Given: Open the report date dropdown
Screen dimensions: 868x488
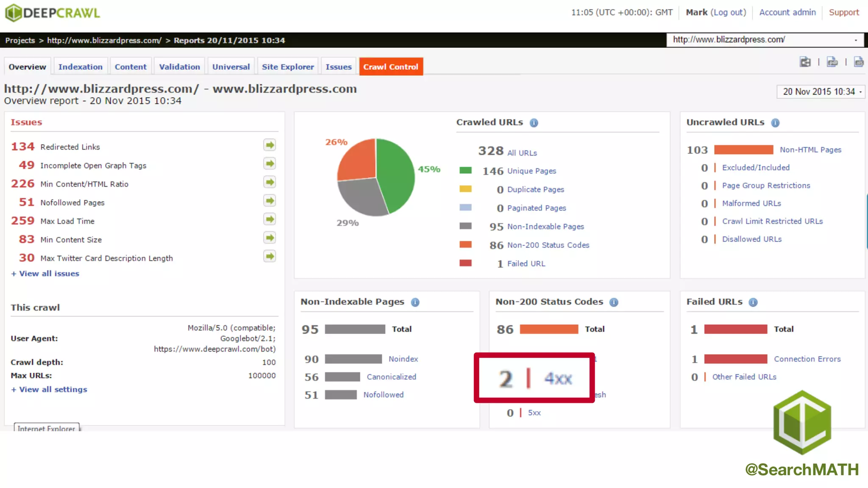Looking at the screenshot, I should (821, 91).
